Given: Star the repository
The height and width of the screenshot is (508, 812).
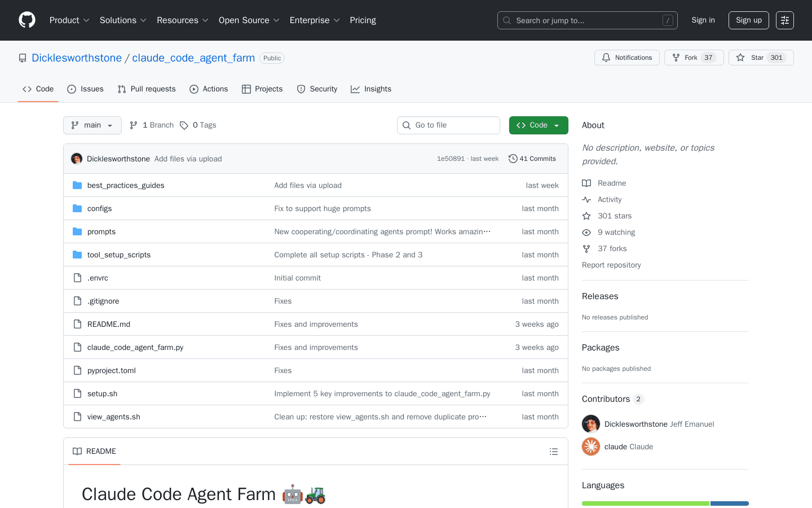Looking at the screenshot, I should tap(761, 57).
